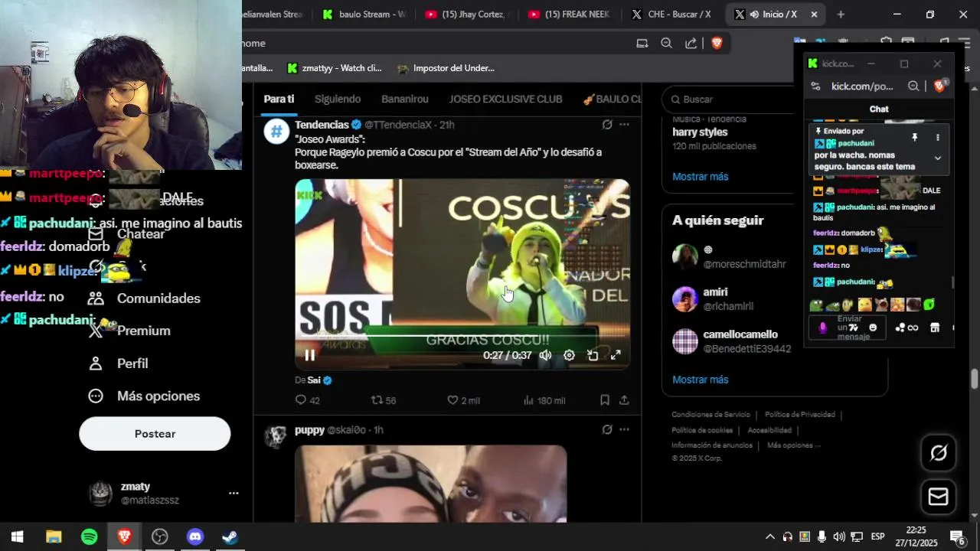Screen dimensions: 980x551
Task: Open the zmattyy - Watch cli... bookmark
Action: [x=334, y=68]
